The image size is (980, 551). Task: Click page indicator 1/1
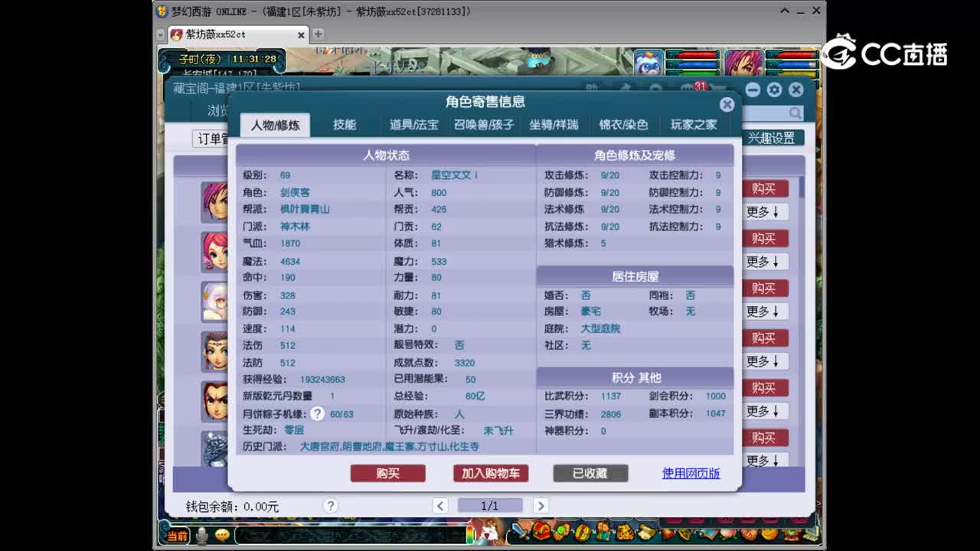(490, 506)
